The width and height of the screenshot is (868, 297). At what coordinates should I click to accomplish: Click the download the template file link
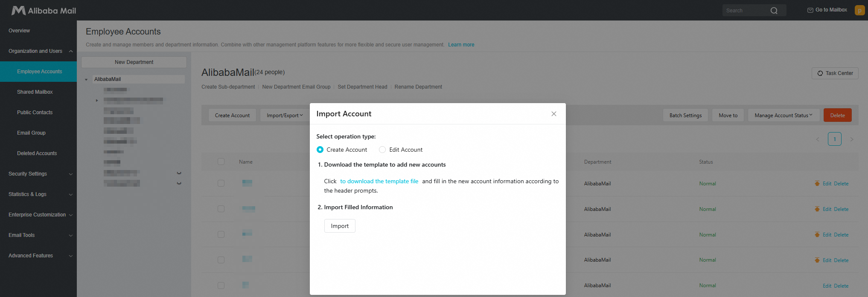pos(379,181)
